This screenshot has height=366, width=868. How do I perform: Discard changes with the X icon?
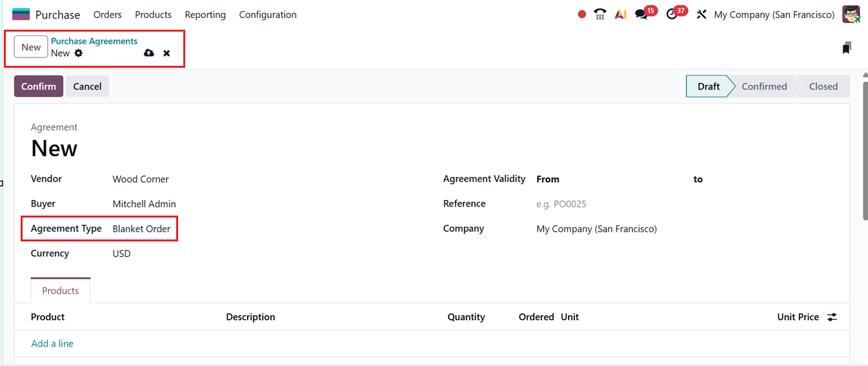point(167,53)
